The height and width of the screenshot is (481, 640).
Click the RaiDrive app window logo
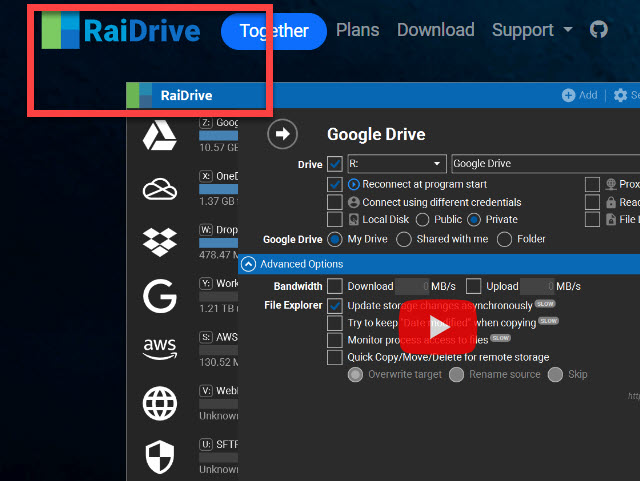click(139, 95)
